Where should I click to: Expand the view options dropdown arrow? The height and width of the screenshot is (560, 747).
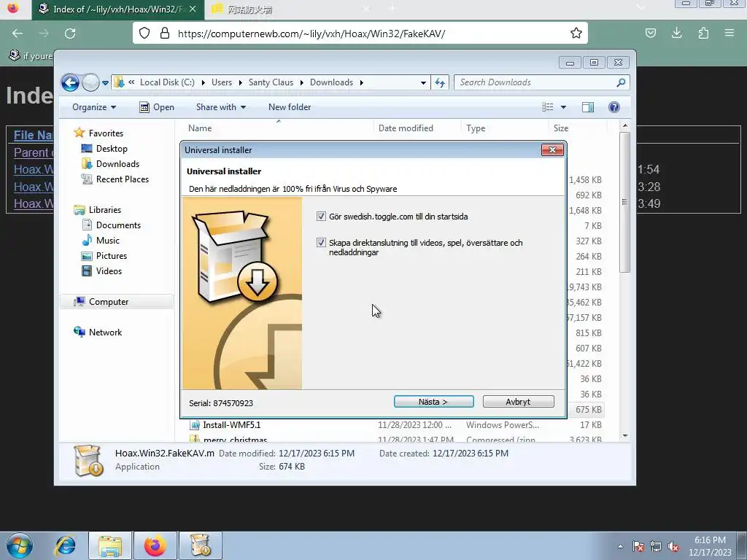pos(563,107)
